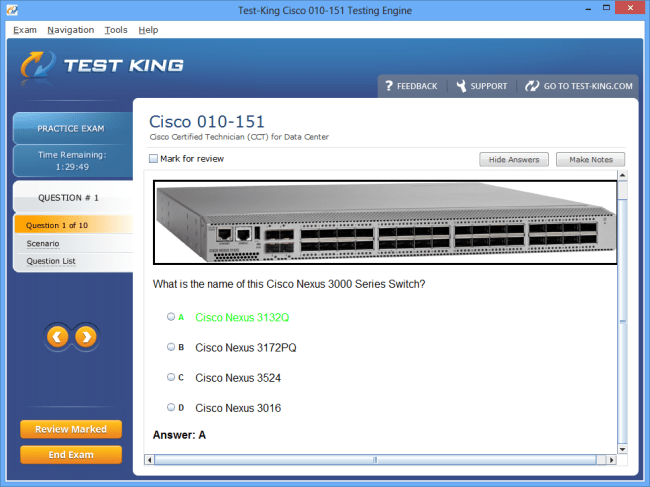Viewport: 650px width, 487px height.
Task: Click Cisco Certified Technician subtitle text
Action: coord(239,137)
